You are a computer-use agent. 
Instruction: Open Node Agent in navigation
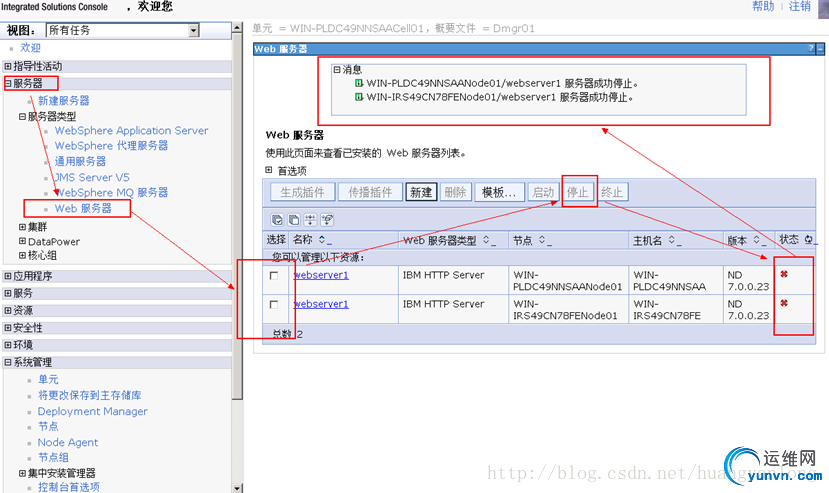point(68,442)
